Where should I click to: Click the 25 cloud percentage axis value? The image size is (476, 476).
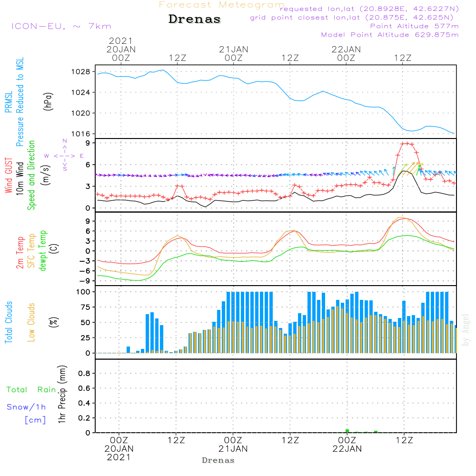pos(85,338)
